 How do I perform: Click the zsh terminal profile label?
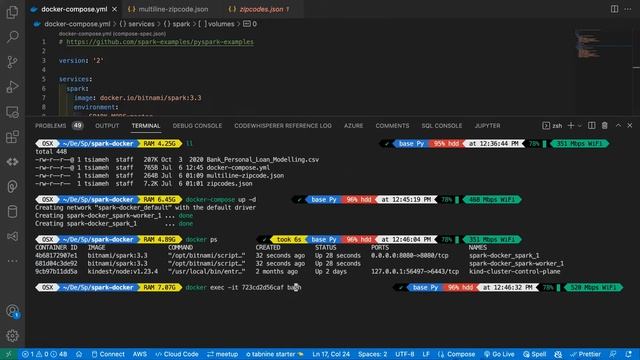pos(552,126)
